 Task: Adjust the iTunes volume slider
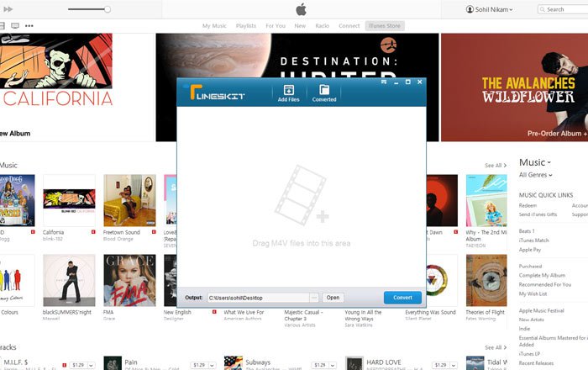tap(89, 9)
